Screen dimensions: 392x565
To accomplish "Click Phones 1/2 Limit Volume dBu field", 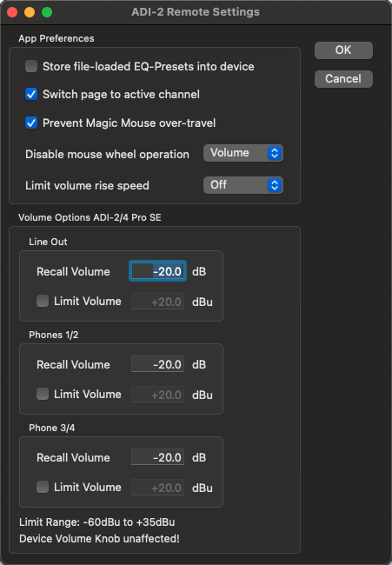I will pos(158,395).
